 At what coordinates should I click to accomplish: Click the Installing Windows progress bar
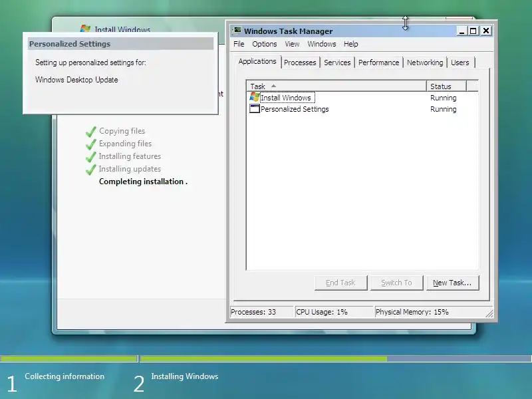336,358
